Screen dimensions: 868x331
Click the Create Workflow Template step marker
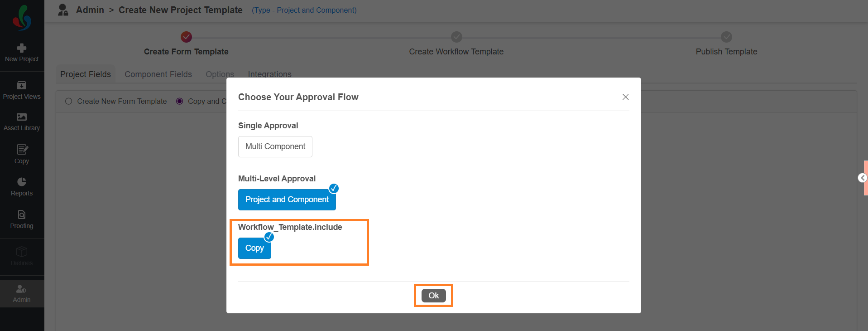(456, 37)
